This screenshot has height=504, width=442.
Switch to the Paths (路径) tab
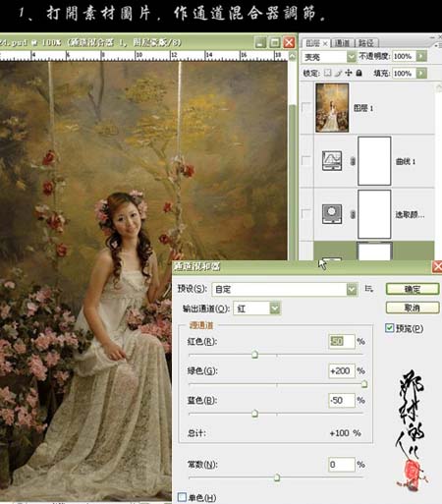click(366, 43)
